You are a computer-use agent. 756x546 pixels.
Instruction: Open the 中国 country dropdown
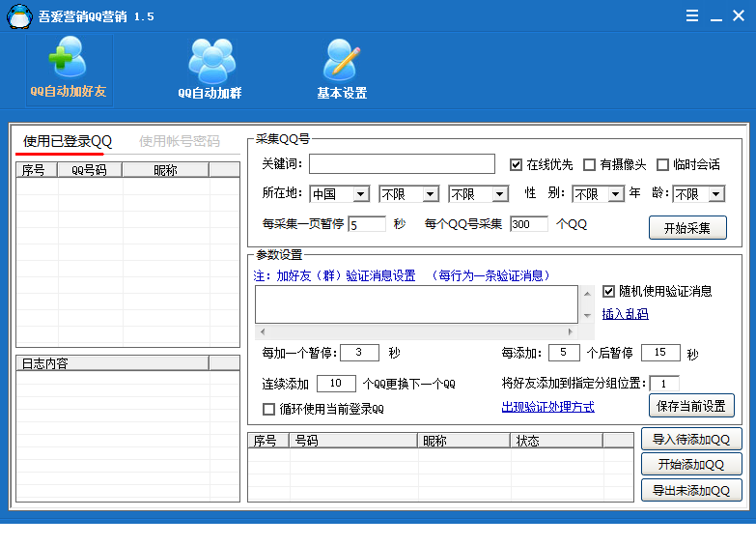point(340,194)
